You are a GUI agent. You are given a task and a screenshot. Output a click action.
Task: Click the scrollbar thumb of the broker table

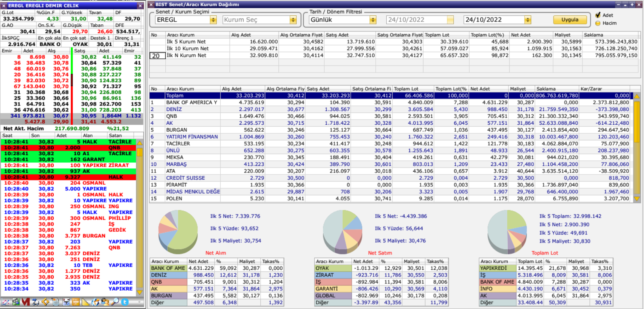[x=637, y=122]
